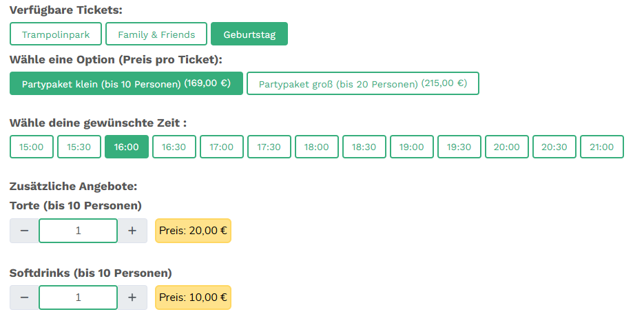
Task: Select the 18:30 time slot
Action: tap(364, 147)
